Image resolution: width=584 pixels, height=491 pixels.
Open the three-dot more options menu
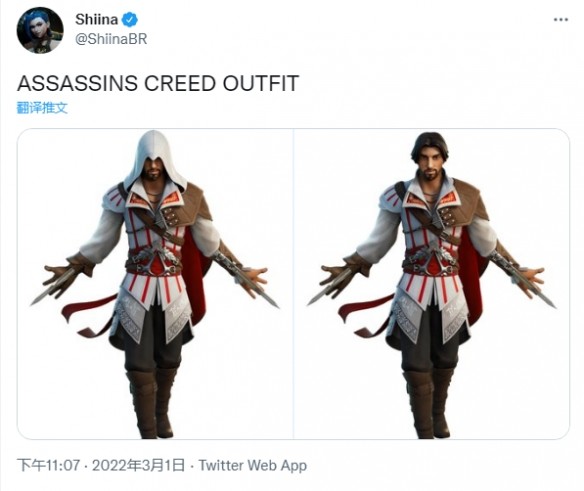point(561,20)
